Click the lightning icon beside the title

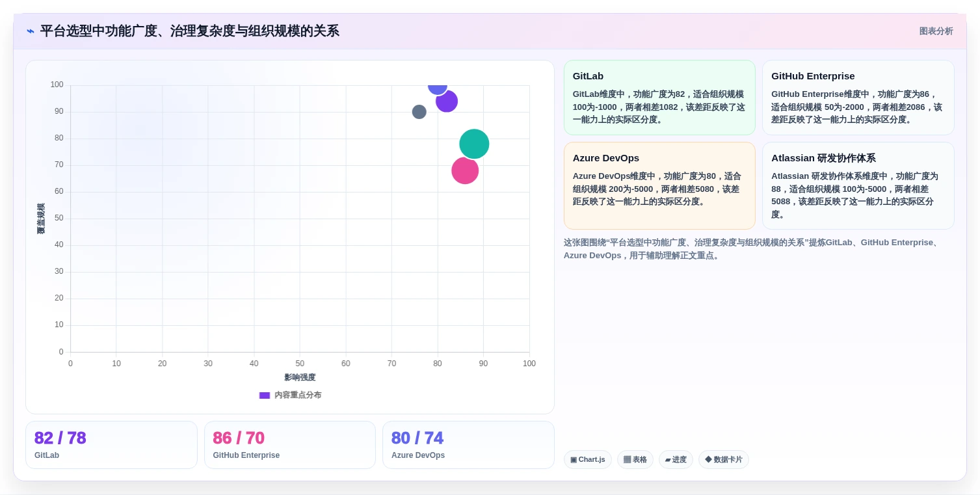click(31, 31)
